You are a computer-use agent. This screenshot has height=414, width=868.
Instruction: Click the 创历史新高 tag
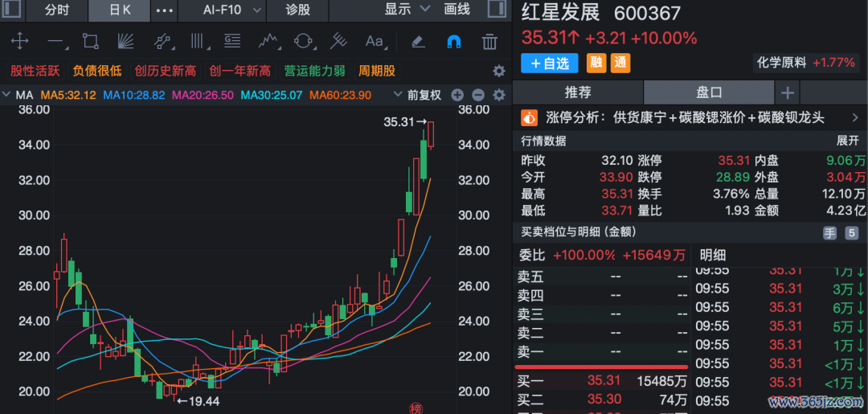click(166, 71)
